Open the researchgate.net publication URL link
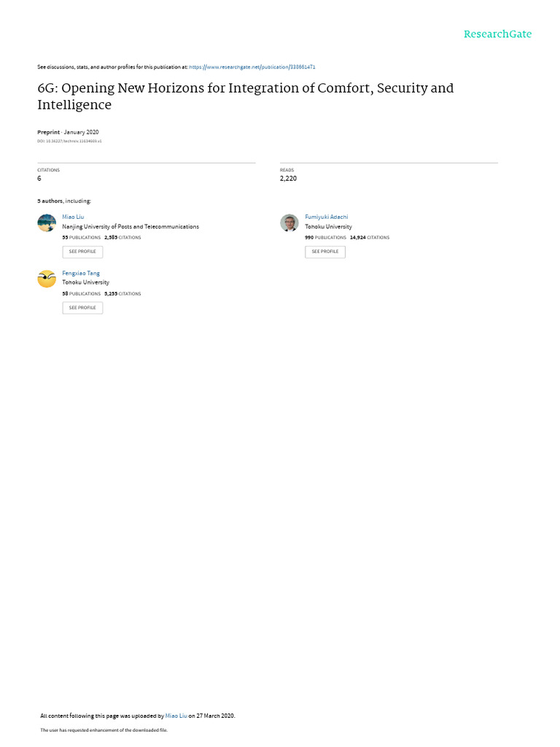Image resolution: width=560 pixels, height=747 pixels. tap(252, 67)
